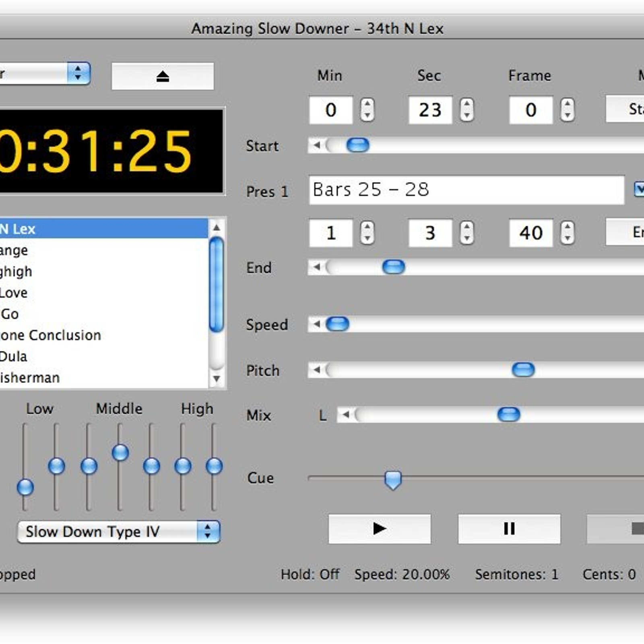
Task: Stop playback with the stop button
Action: [x=616, y=528]
